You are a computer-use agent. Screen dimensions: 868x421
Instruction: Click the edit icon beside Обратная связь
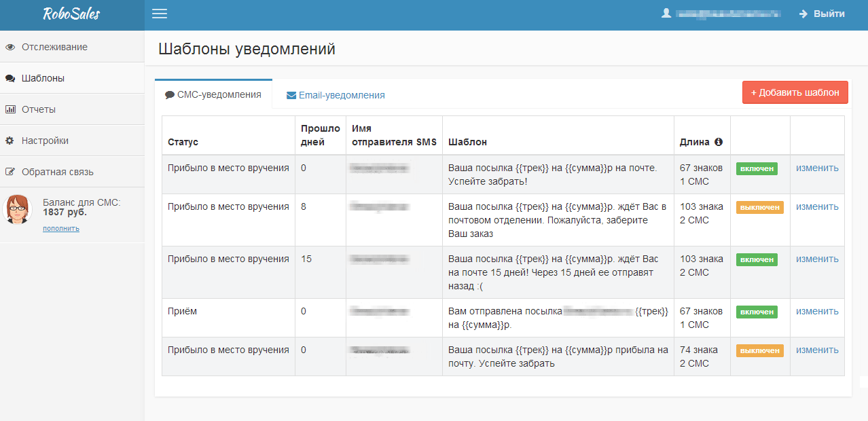[10, 172]
